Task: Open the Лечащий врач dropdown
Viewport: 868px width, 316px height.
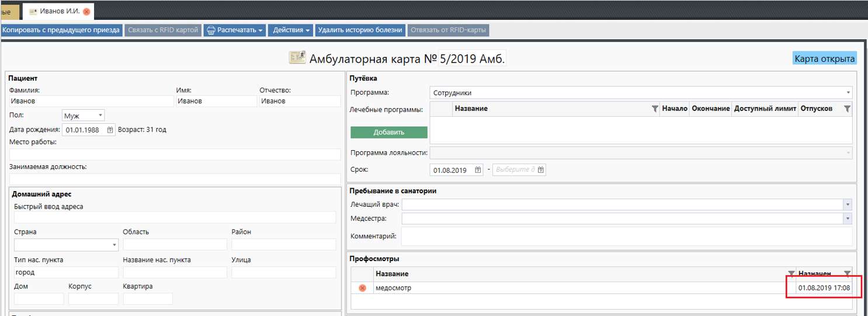Action: [847, 204]
